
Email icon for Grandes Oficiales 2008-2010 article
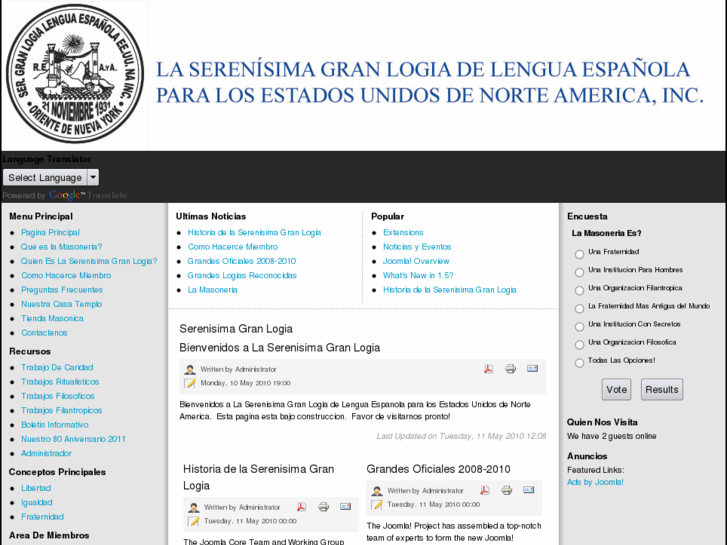tap(529, 490)
